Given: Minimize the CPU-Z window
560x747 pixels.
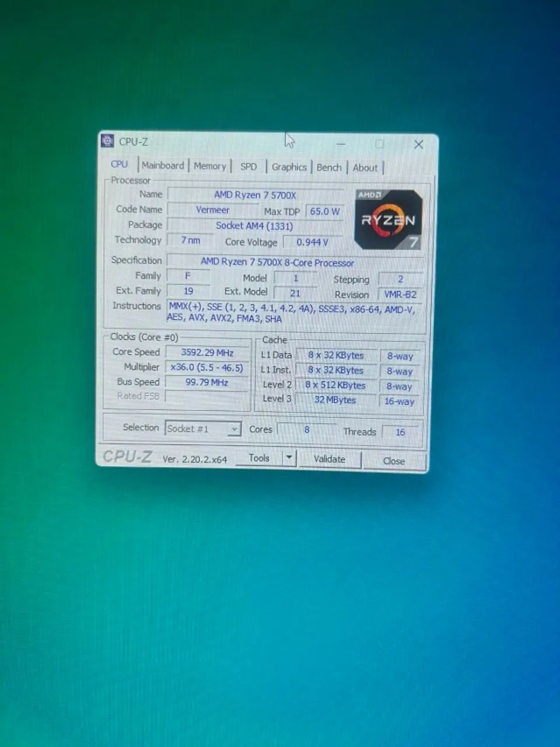Looking at the screenshot, I should tap(341, 144).
